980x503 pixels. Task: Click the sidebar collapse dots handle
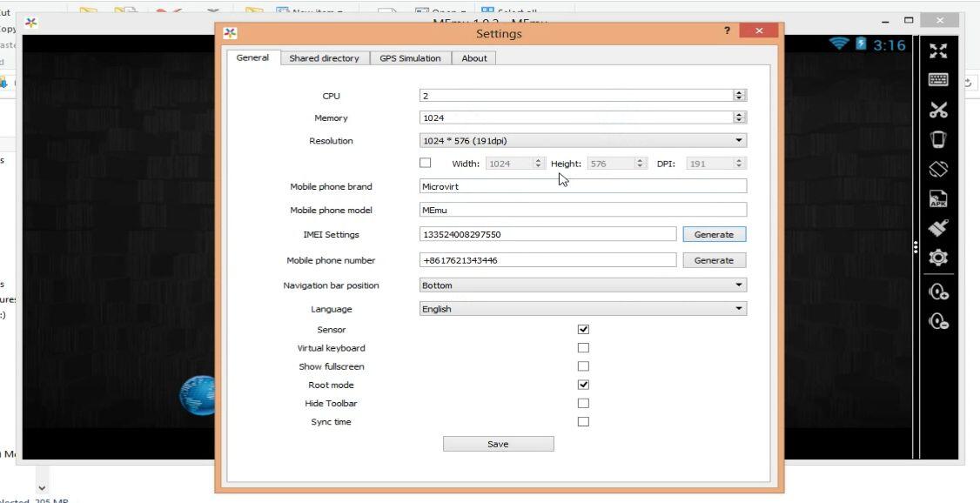click(915, 247)
